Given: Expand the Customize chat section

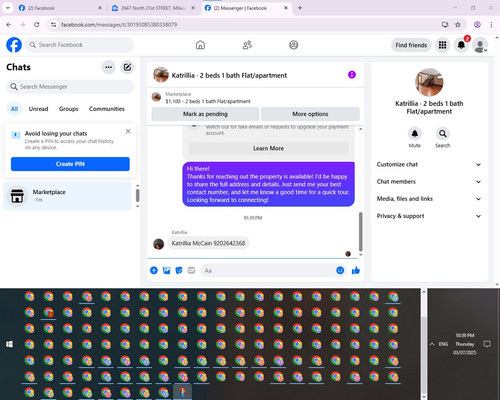Looking at the screenshot, I should click(x=429, y=164).
